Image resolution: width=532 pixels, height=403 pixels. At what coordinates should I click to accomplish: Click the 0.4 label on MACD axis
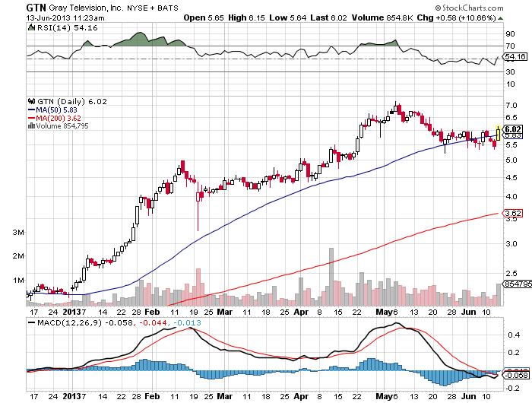(x=514, y=335)
